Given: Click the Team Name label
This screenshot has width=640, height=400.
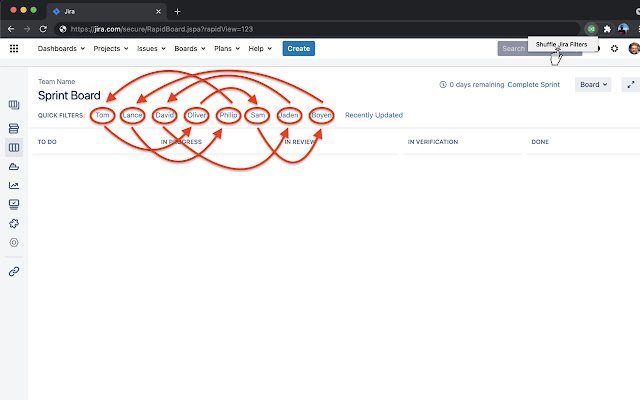Looking at the screenshot, I should (x=56, y=82).
